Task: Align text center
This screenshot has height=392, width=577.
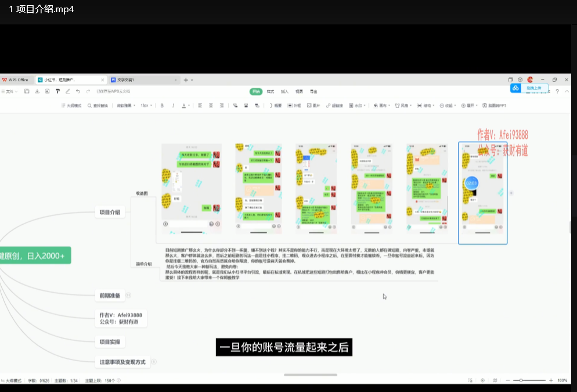Action: pos(211,106)
